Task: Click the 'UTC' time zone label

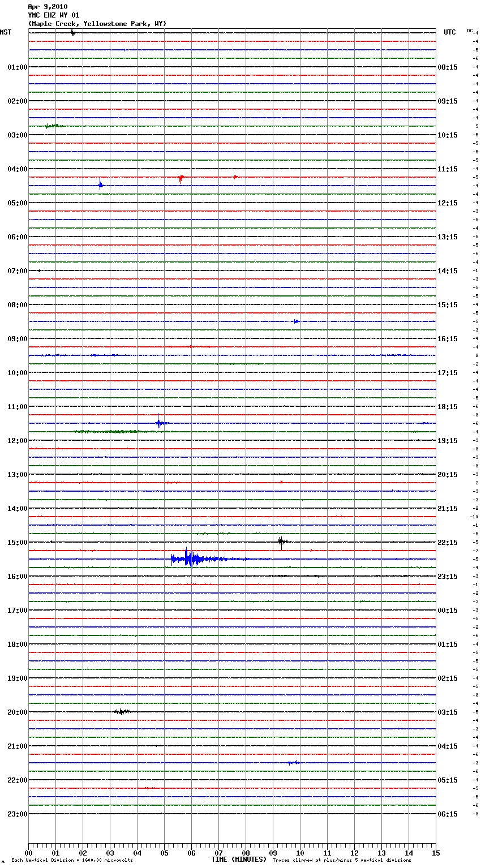Action: click(450, 32)
